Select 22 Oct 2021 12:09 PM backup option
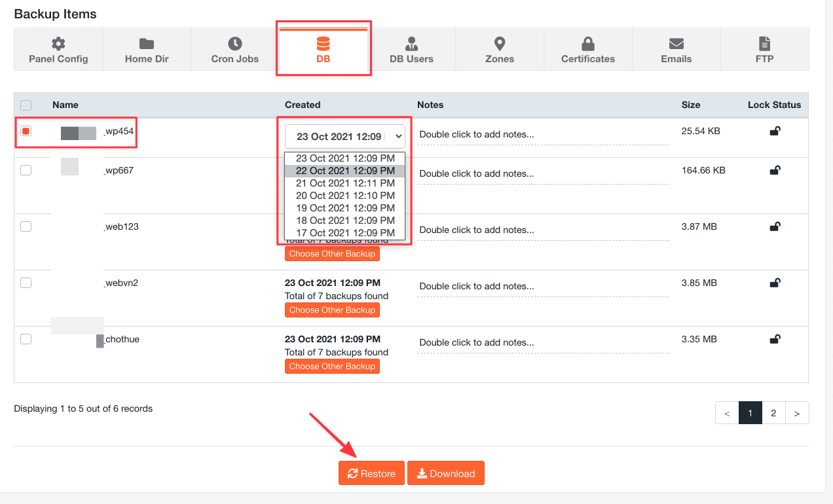The height and width of the screenshot is (504, 833). coord(345,171)
